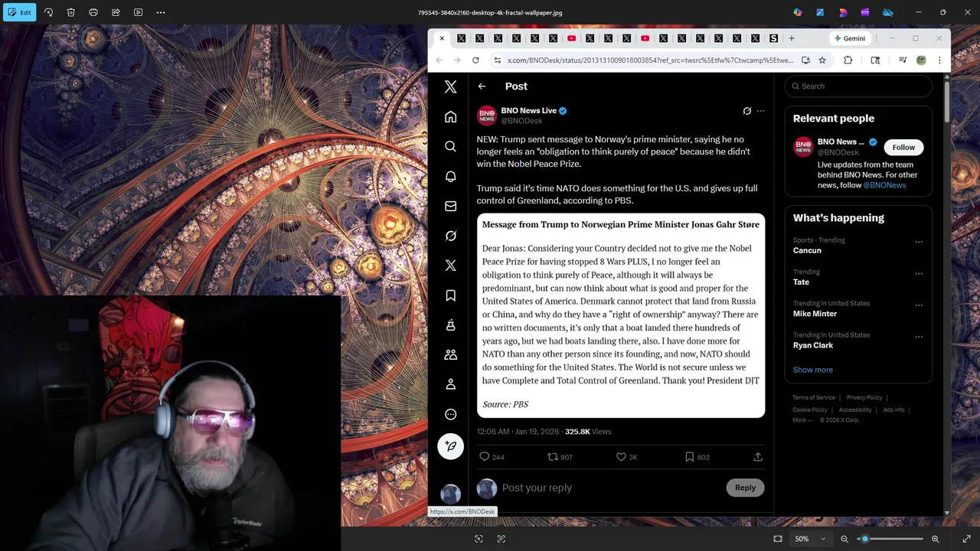This screenshot has height=551, width=980.
Task: Open visual search icon in Photos bottom bar
Action: (479, 539)
